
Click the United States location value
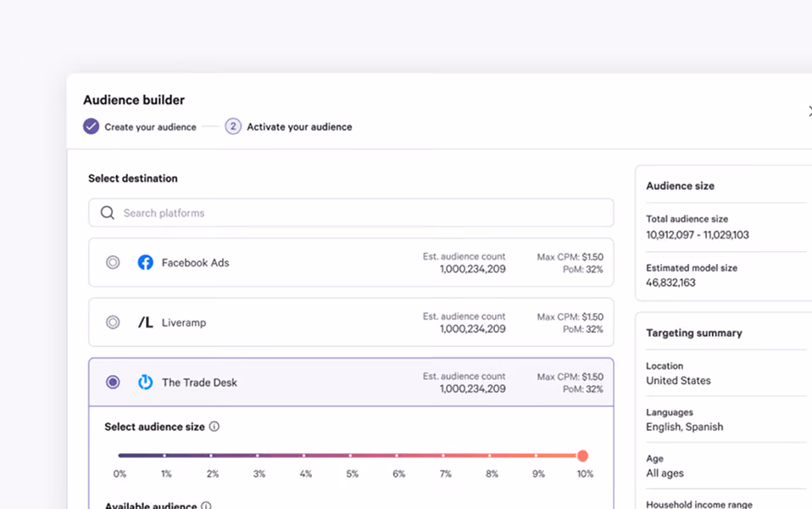678,380
